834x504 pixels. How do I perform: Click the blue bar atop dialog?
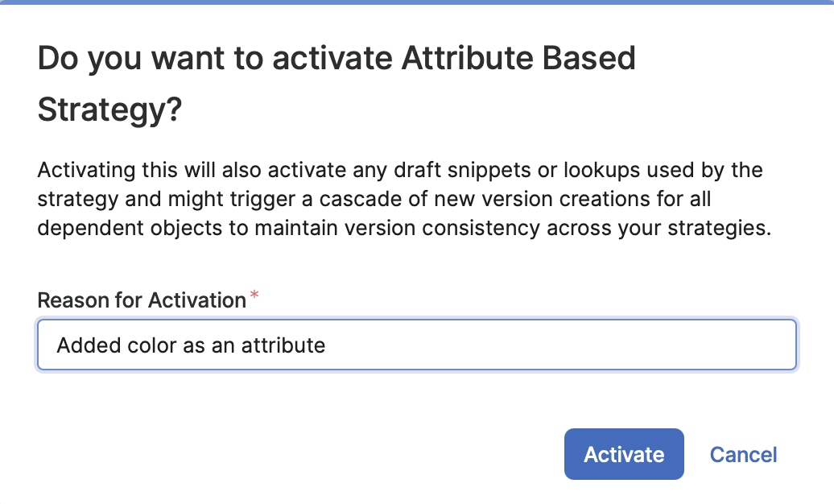point(417,2)
